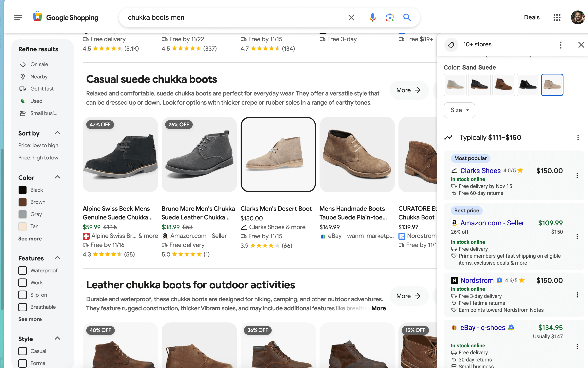Click the Google apps grid icon
Image resolution: width=588 pixels, height=368 pixels.
coord(557,17)
